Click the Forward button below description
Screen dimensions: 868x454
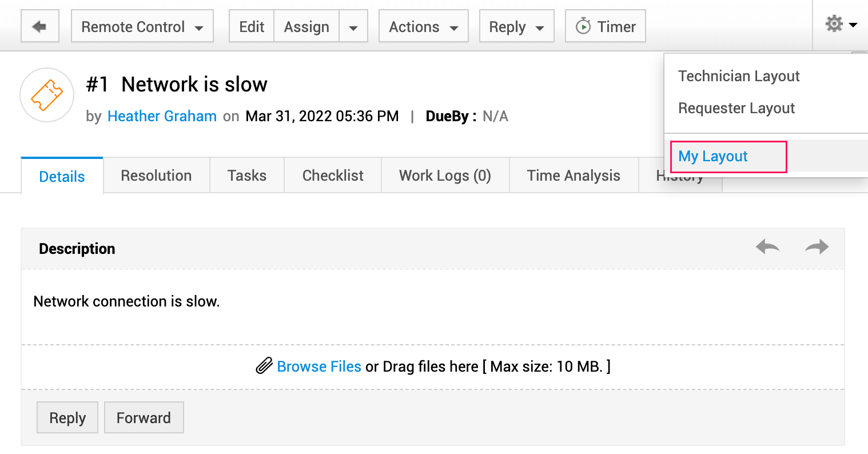pos(144,418)
